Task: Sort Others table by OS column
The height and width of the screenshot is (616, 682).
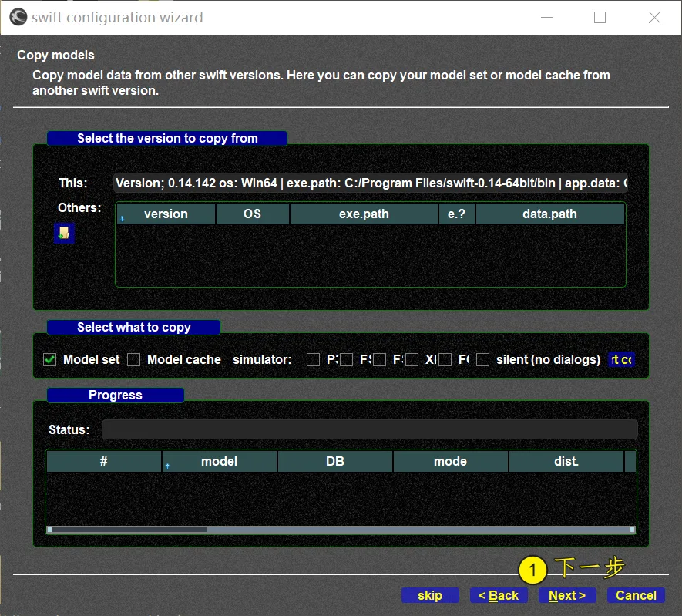Action: pos(252,214)
